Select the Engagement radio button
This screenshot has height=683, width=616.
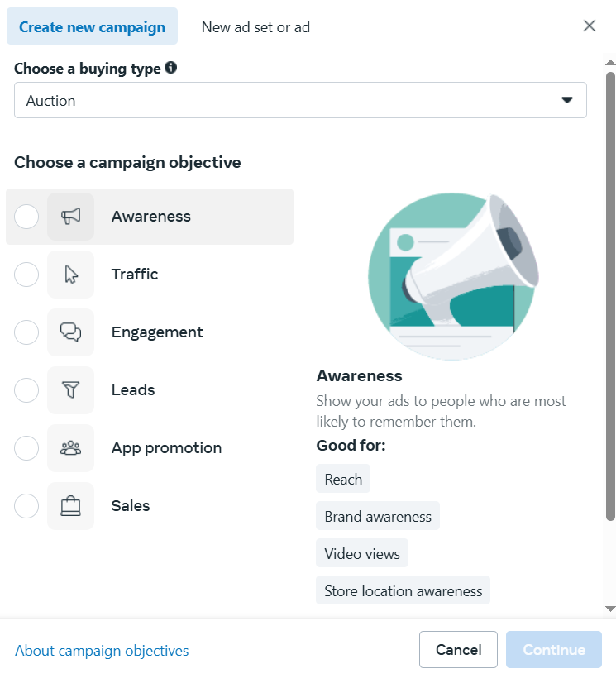point(26,332)
